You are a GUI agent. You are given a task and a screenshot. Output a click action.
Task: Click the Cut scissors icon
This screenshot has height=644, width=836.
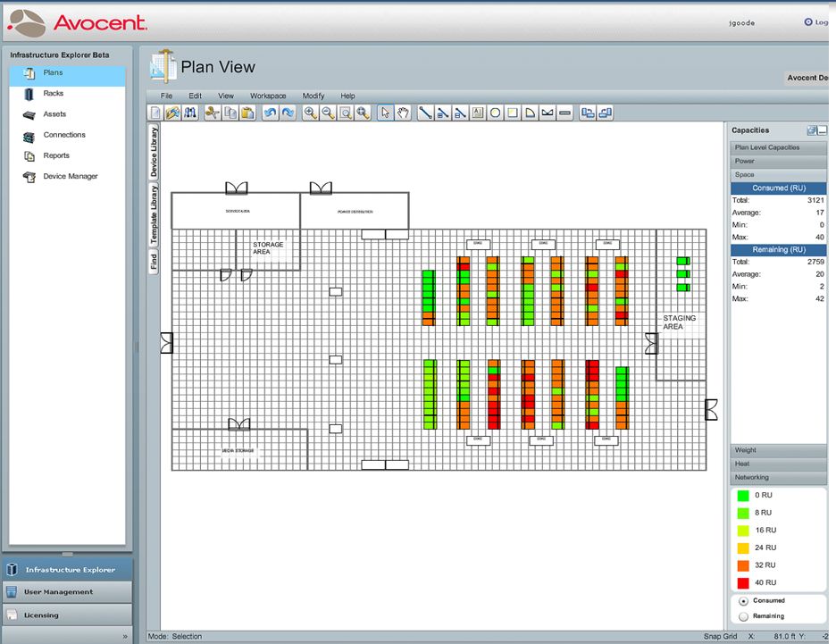(x=212, y=113)
